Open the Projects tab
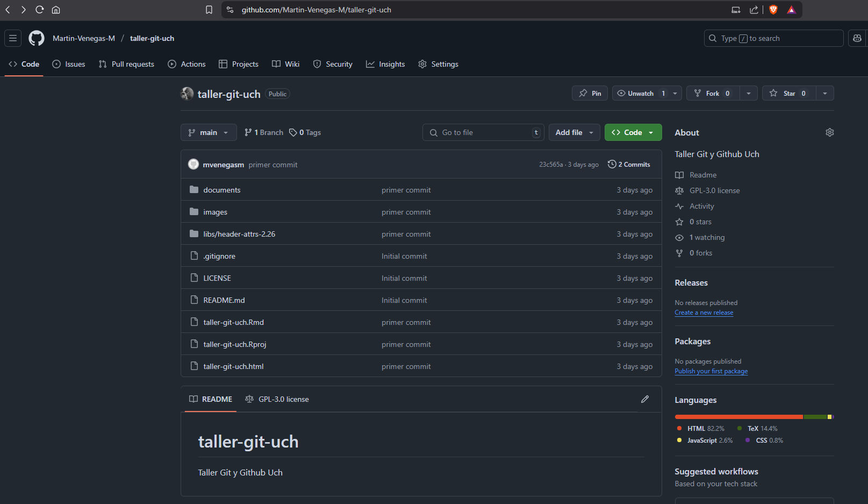The width and height of the screenshot is (868, 504). pos(239,64)
